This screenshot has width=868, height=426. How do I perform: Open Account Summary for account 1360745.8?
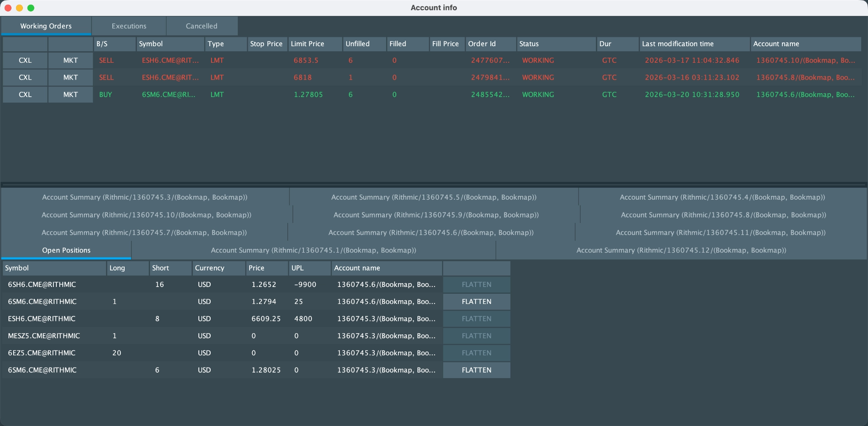(x=722, y=215)
